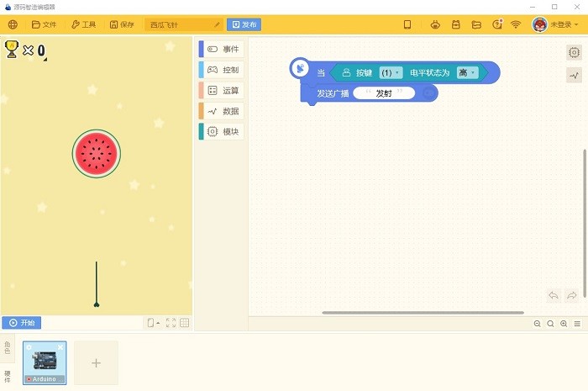Expand the button pin (1) dropdown
This screenshot has width=588, height=391.
point(391,73)
